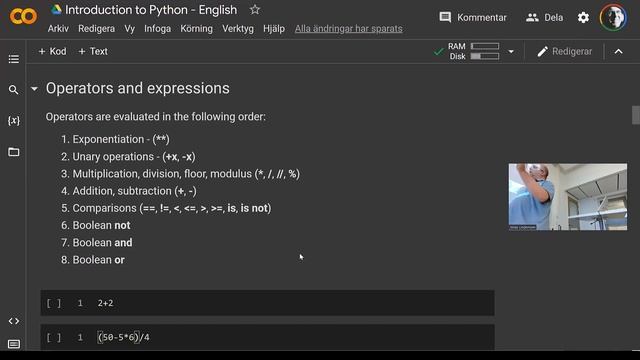Click the Disk usage bar
This screenshot has width=640, height=360.
point(485,56)
